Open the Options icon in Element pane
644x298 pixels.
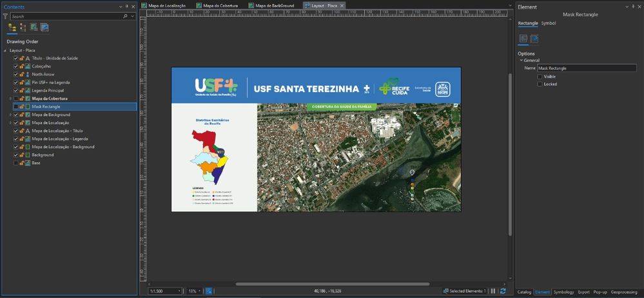pos(523,39)
